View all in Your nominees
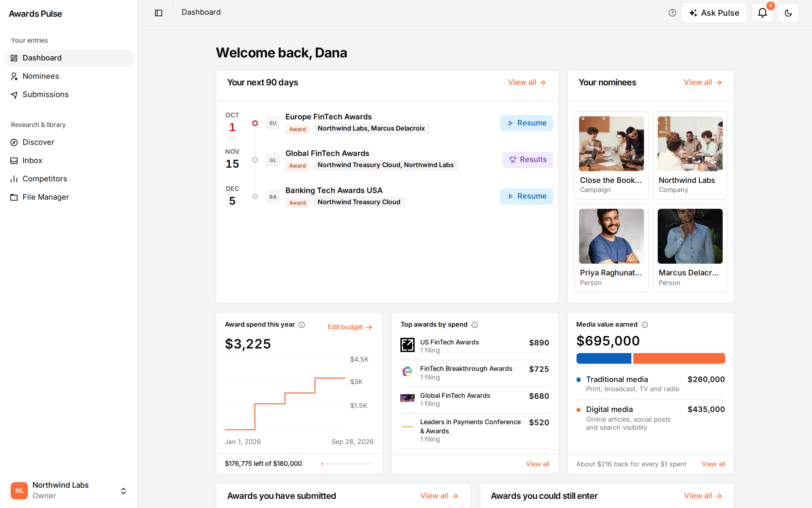 pyautogui.click(x=703, y=82)
